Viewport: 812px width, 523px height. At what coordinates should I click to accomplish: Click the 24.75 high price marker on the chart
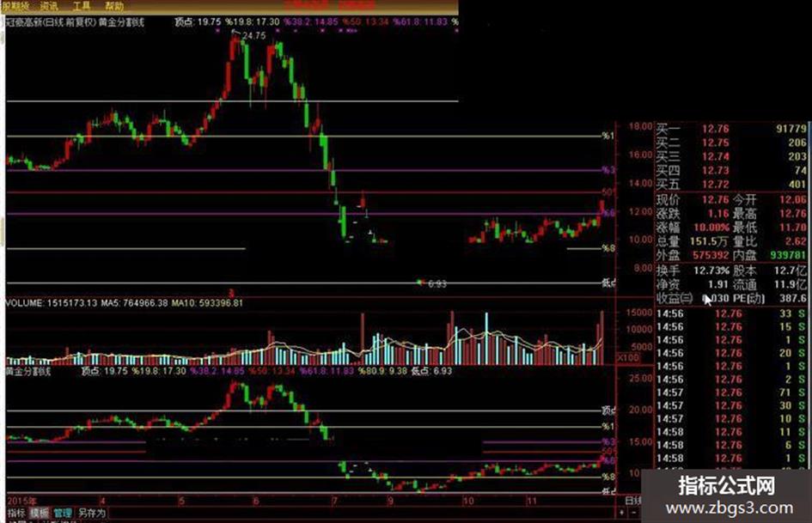click(253, 36)
